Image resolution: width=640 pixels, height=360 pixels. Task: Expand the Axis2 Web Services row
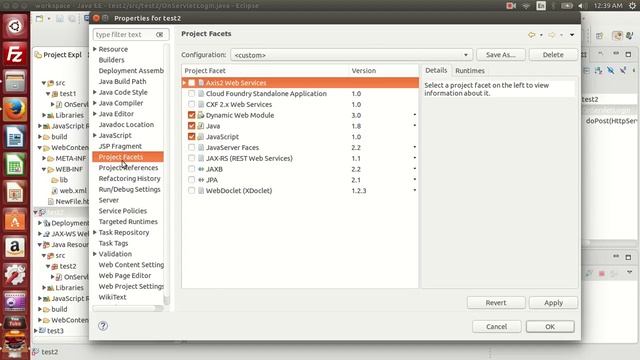pos(184,83)
